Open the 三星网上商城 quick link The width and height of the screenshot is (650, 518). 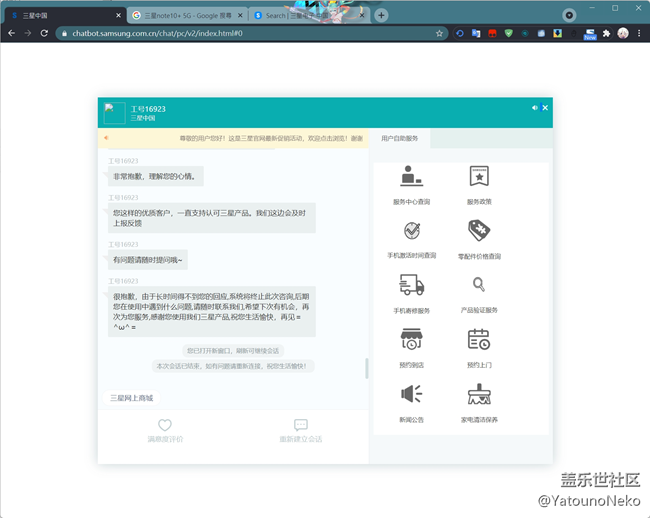tap(131, 398)
